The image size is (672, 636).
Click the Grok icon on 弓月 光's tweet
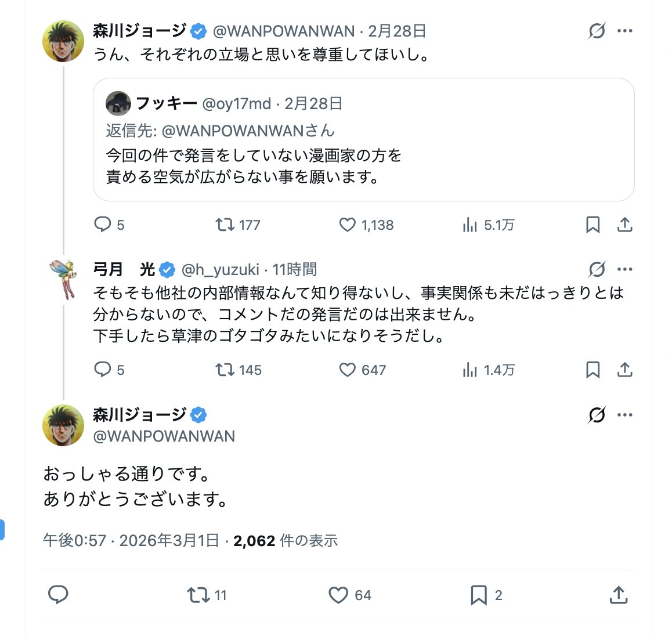tap(597, 269)
